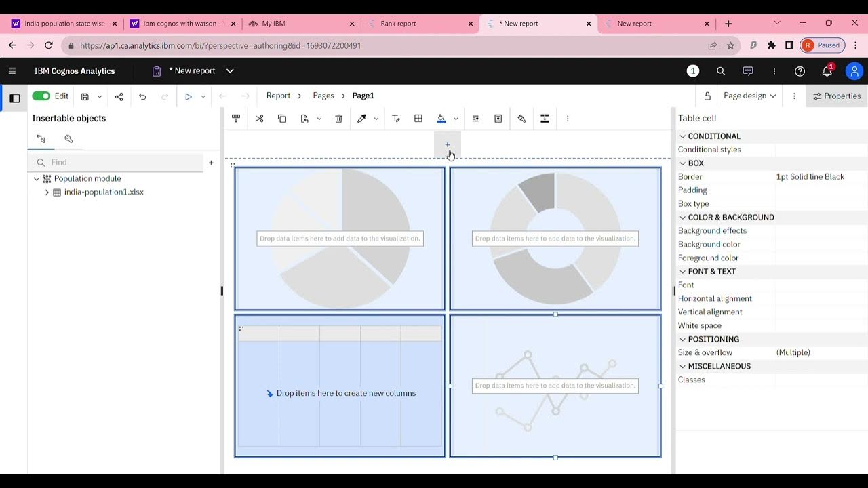Viewport: 868px width, 488px height.
Task: Toggle the Properties panel button
Action: 837,96
